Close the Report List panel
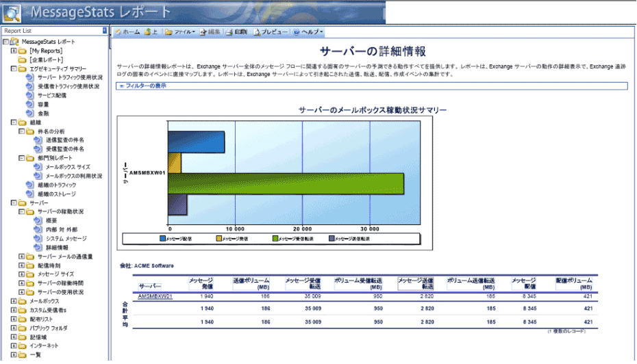This screenshot has height=364, width=637. [105, 31]
